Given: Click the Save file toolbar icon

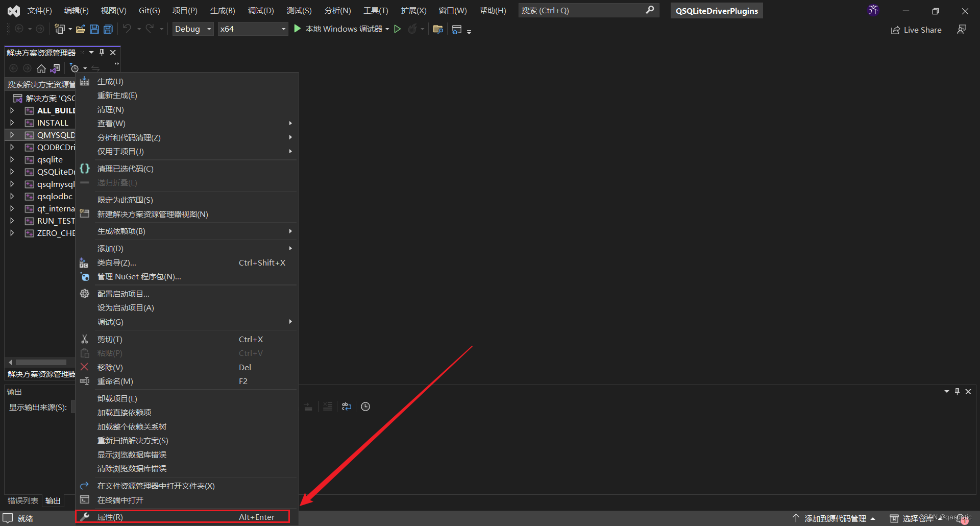Looking at the screenshot, I should (94, 29).
